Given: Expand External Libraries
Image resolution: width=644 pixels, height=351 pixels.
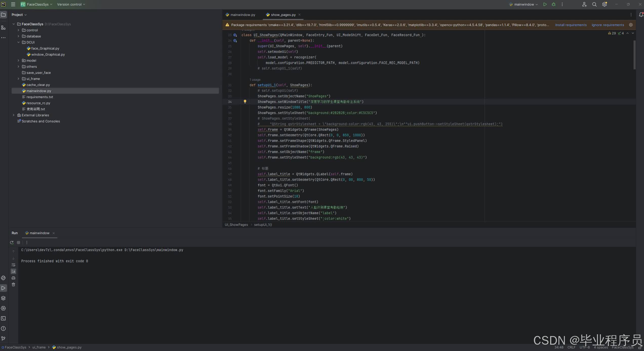Looking at the screenshot, I should tap(14, 115).
